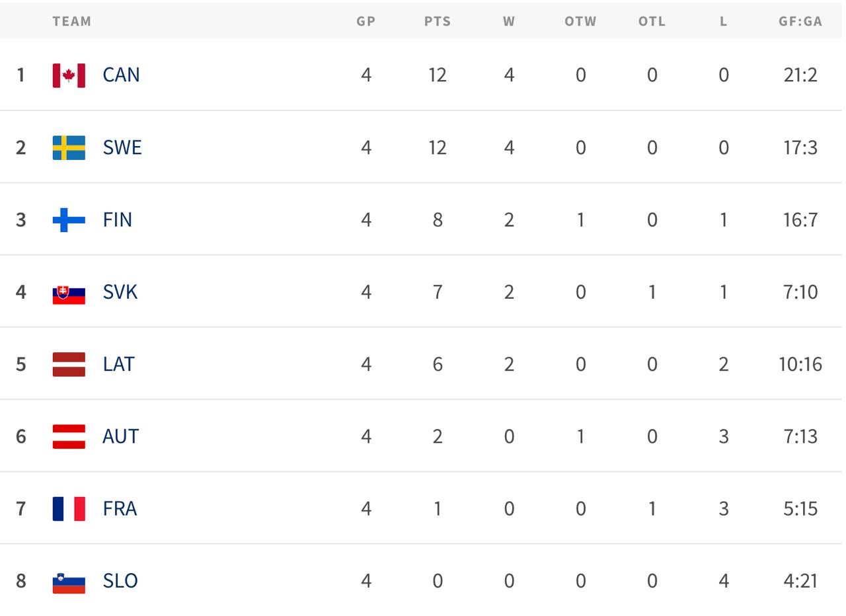Click the OTW column header

coord(580,21)
